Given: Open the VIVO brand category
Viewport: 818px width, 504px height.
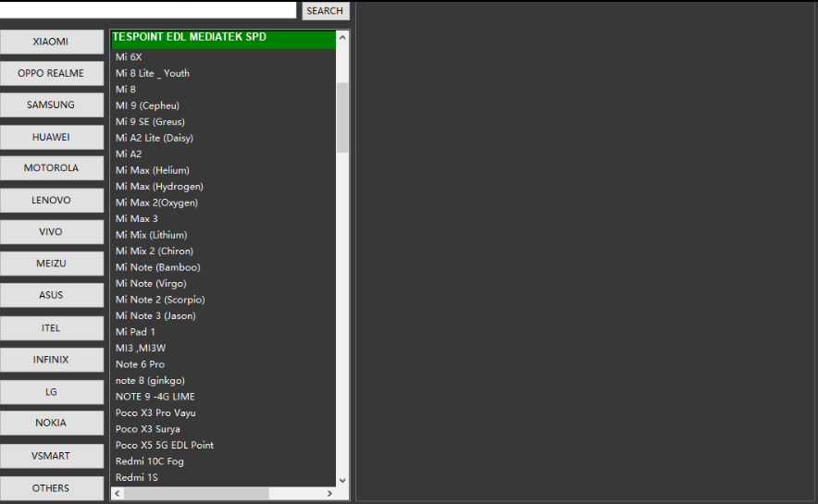Looking at the screenshot, I should pos(51,232).
